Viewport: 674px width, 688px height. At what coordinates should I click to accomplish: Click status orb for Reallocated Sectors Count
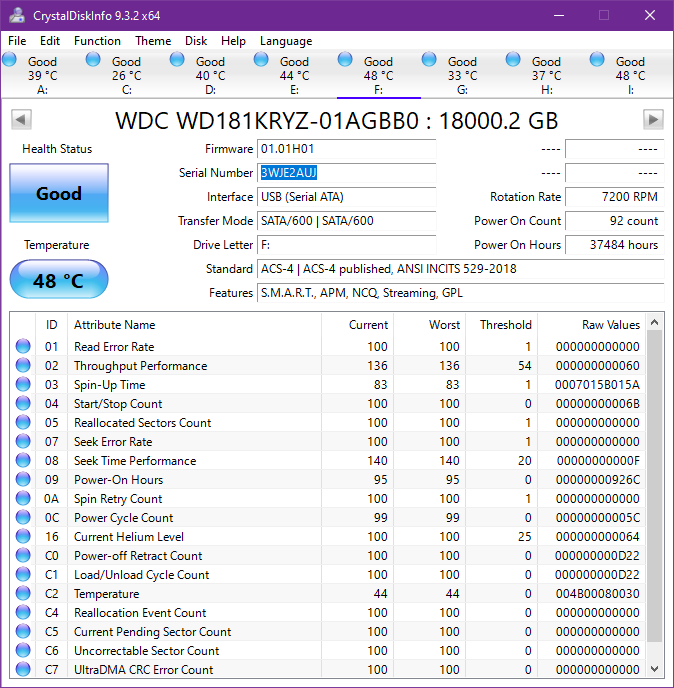point(23,423)
